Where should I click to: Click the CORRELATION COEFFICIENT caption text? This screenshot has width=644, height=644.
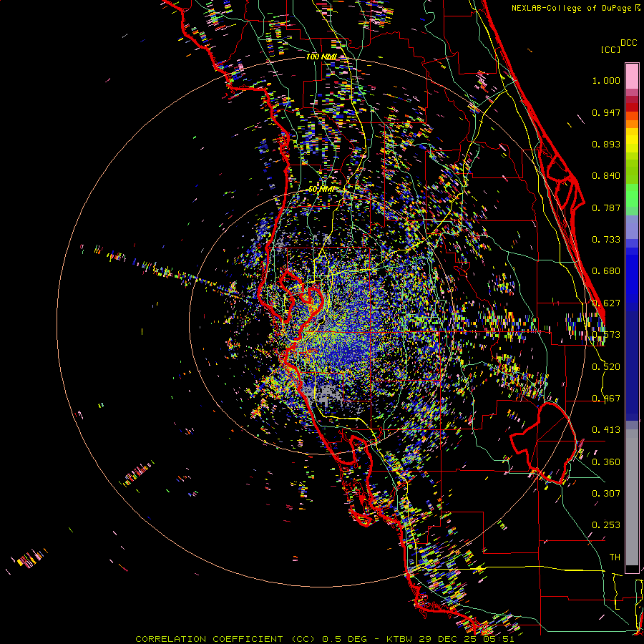(209, 639)
